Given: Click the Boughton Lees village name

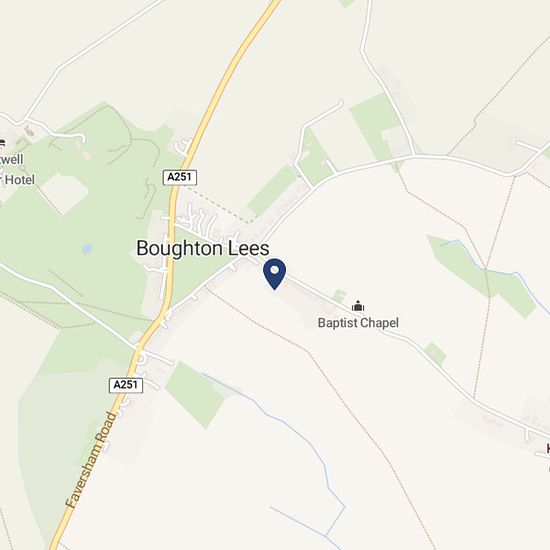Looking at the screenshot, I should 203,248.
